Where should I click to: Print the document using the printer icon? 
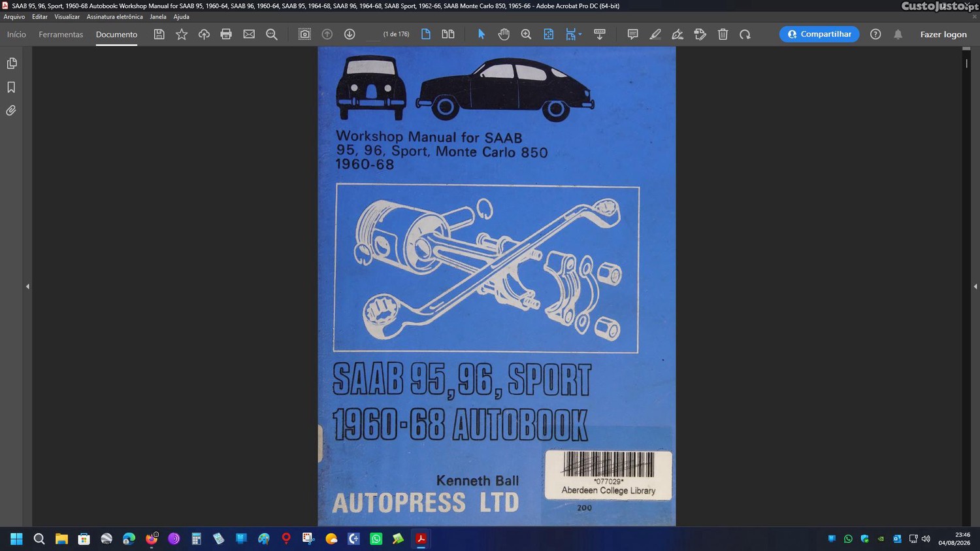226,34
